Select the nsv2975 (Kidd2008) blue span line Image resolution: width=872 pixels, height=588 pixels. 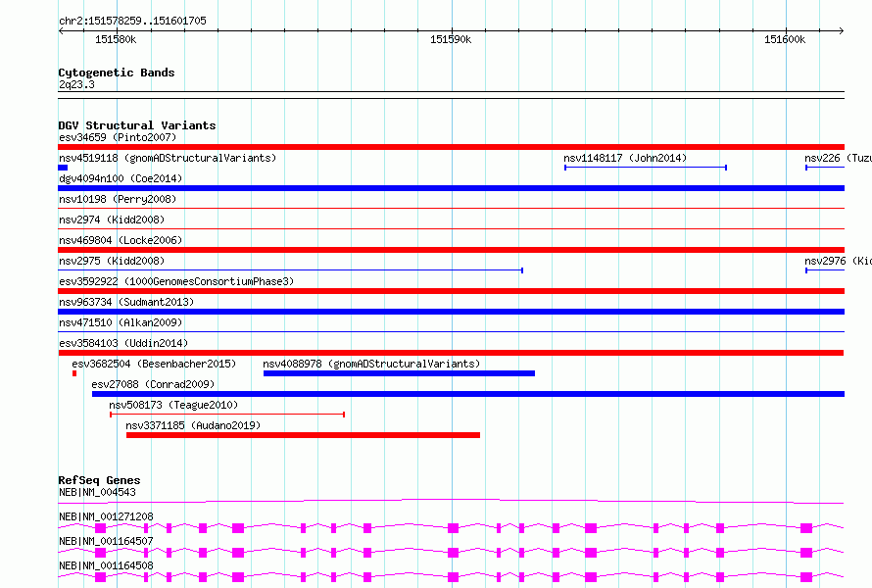[x=290, y=270]
